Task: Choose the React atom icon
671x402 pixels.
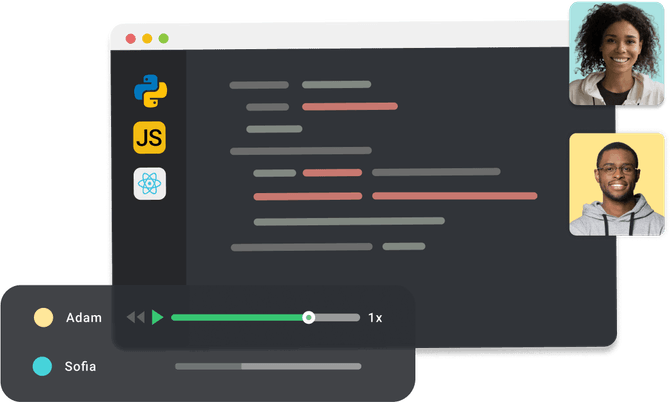Action: click(150, 183)
